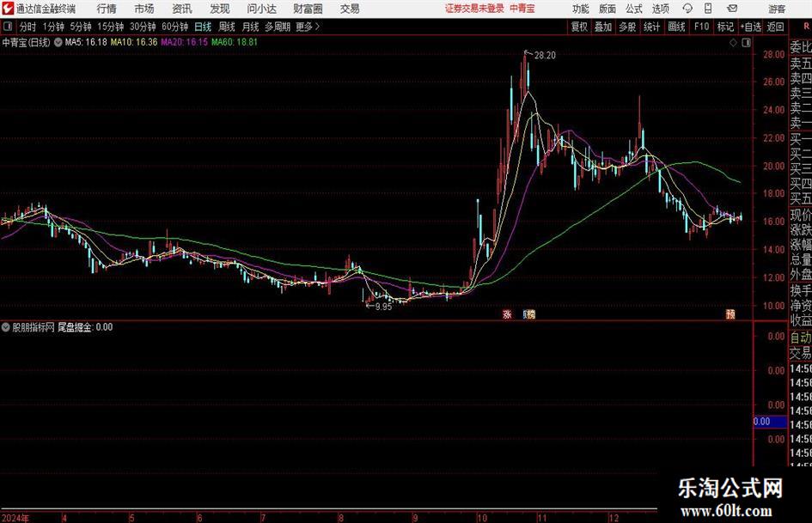The height and width of the screenshot is (523, 812).
Task: Click the MA5: 16.18 value
Action: point(86,42)
